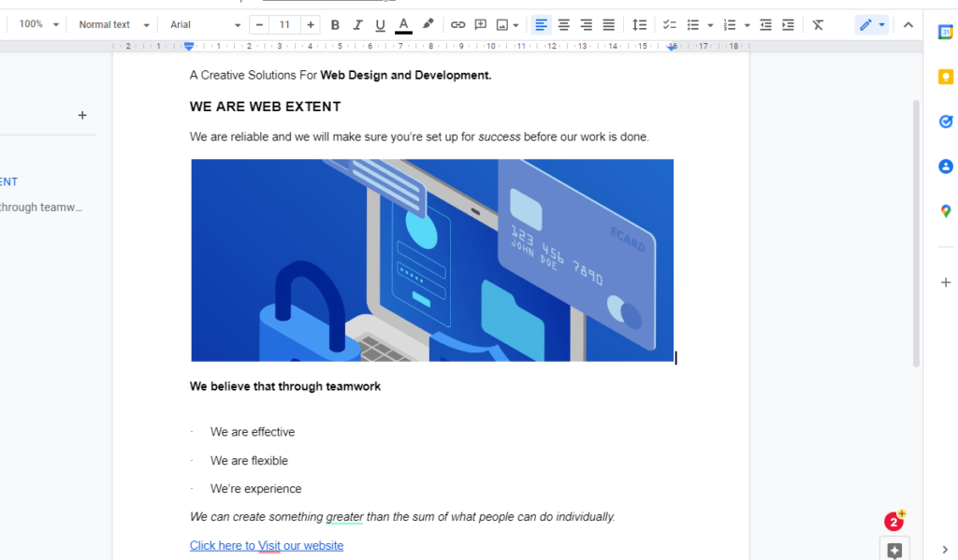The width and height of the screenshot is (958, 560).
Task: Click the insert image icon
Action: tap(502, 25)
